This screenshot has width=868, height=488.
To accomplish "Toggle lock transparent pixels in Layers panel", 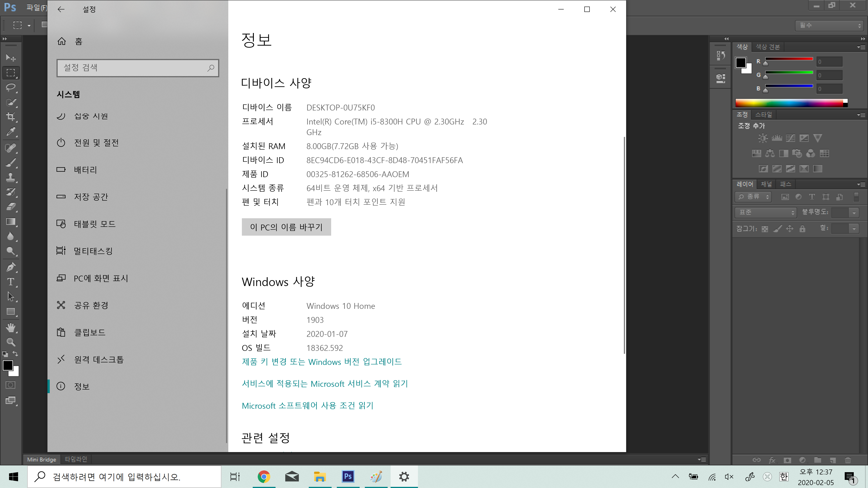I will [x=765, y=229].
